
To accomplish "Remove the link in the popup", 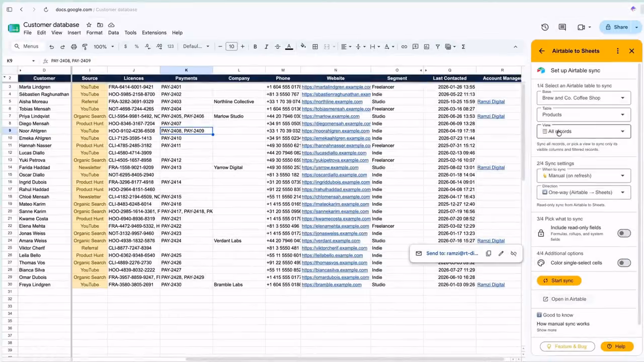I will (514, 253).
